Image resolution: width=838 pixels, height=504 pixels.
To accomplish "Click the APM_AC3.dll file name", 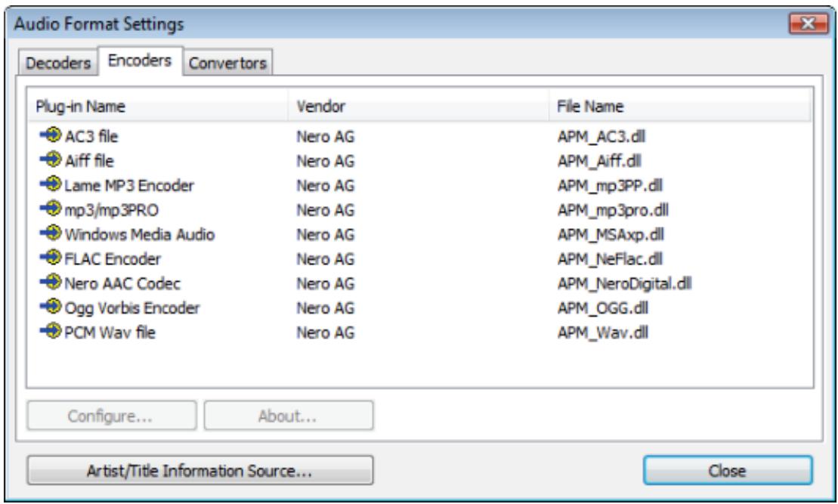I will (601, 137).
